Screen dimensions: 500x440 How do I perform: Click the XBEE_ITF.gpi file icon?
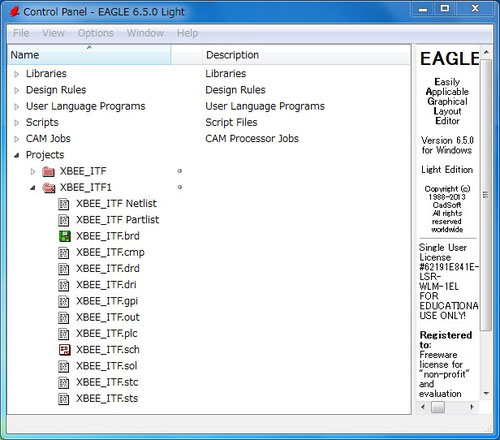pyautogui.click(x=64, y=301)
